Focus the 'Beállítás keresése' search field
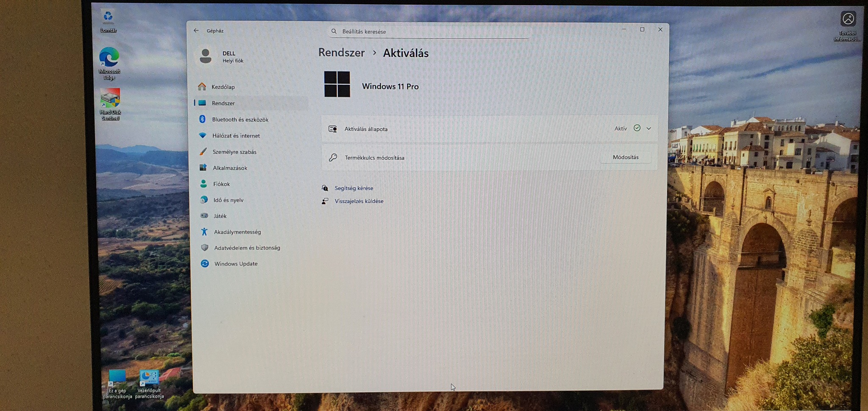Screen dimensions: 868x411 coord(429,31)
